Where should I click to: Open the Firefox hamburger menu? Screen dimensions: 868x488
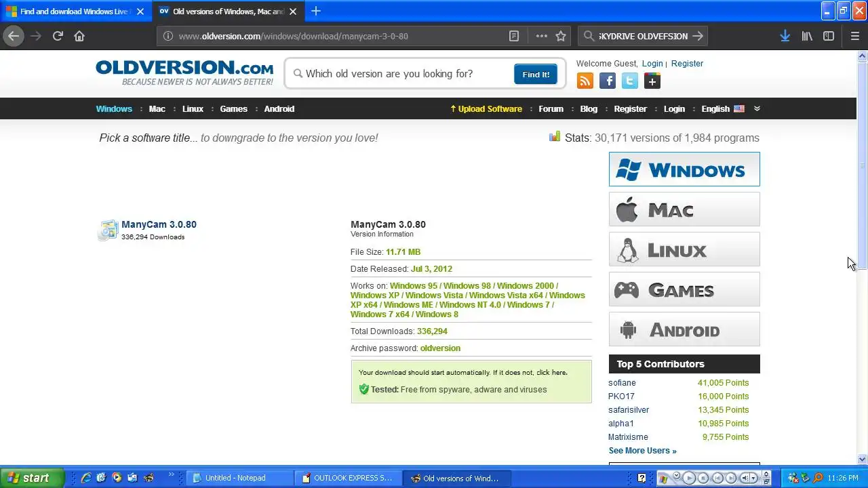click(x=855, y=36)
